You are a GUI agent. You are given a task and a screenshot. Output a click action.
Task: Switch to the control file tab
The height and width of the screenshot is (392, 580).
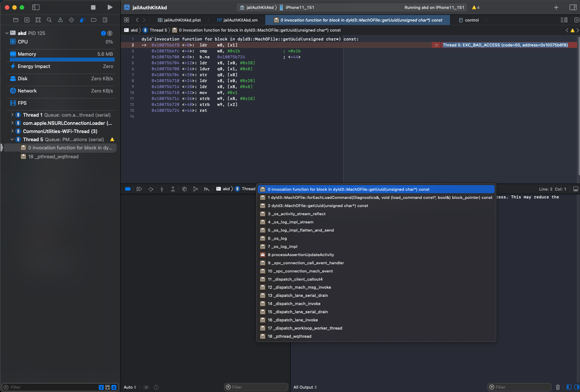pyautogui.click(x=469, y=20)
